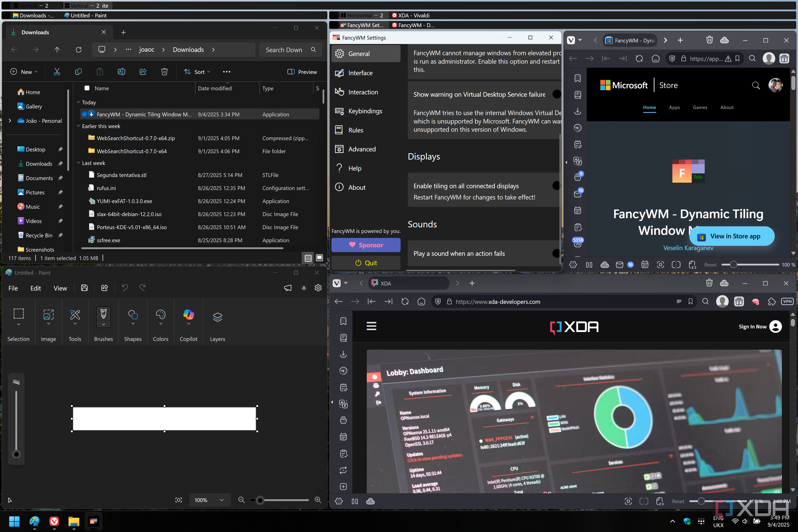Open the Downloads panel in XDA Vivaldi sidebar
The height and width of the screenshot is (532, 798).
click(x=343, y=354)
